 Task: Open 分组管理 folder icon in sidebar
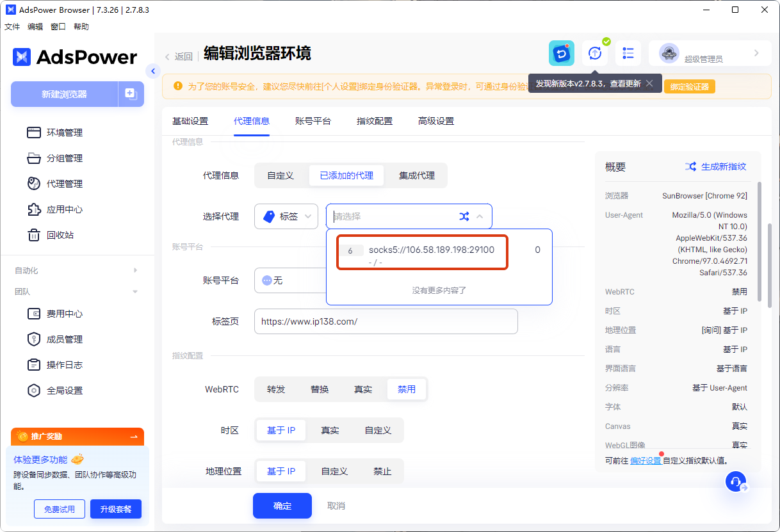[34, 158]
